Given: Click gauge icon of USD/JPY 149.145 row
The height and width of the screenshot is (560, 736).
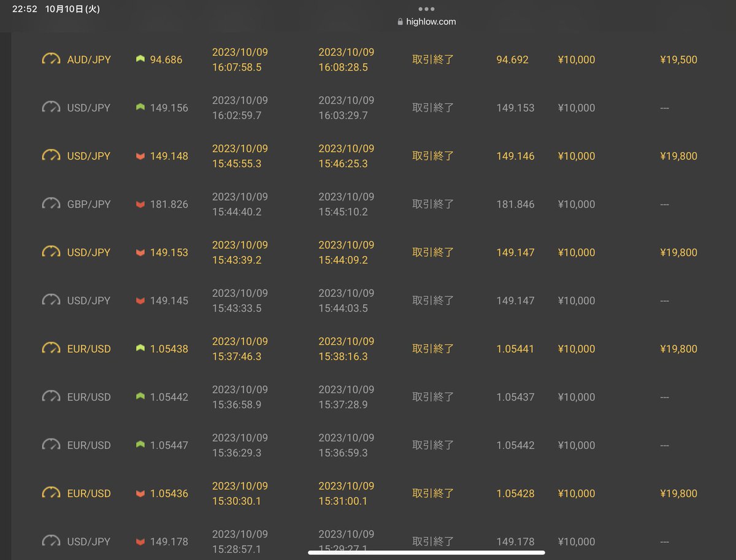Looking at the screenshot, I should 51,300.
